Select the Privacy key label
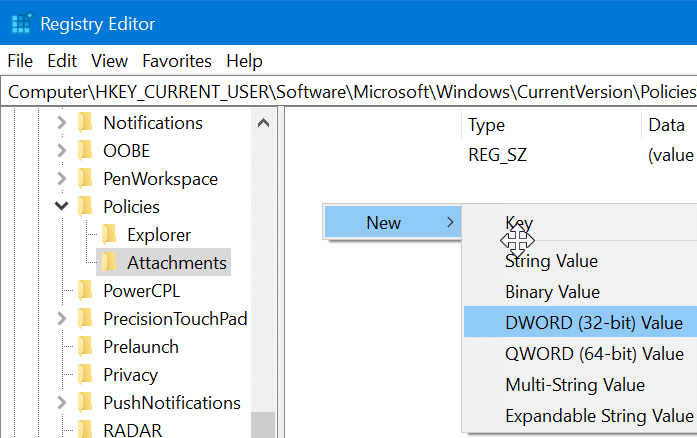The width and height of the screenshot is (697, 438). pos(130,375)
